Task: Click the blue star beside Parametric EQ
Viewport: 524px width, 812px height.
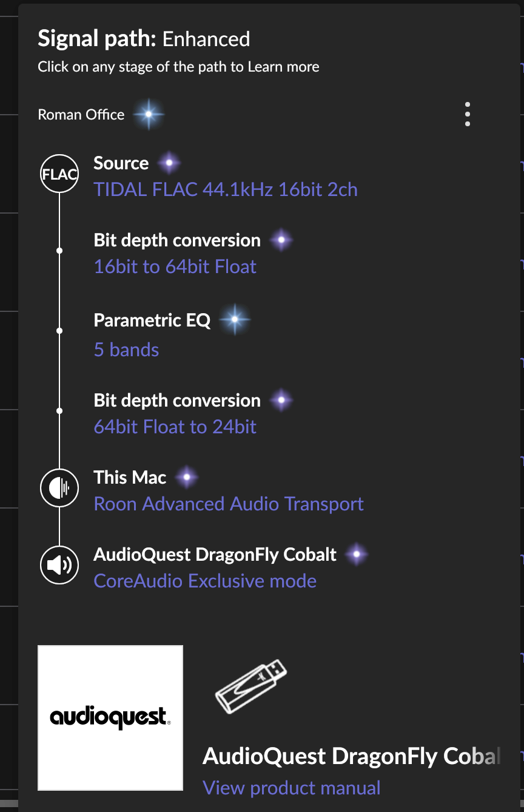Action: click(x=235, y=319)
